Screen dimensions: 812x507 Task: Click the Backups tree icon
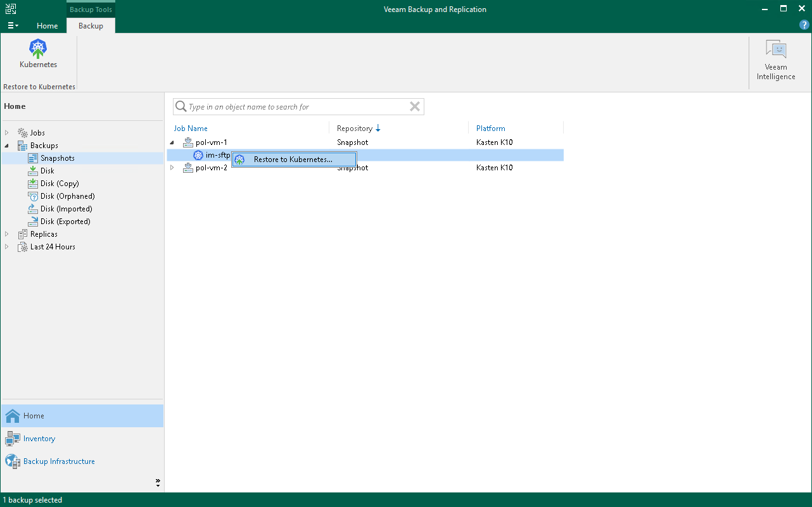(23, 146)
